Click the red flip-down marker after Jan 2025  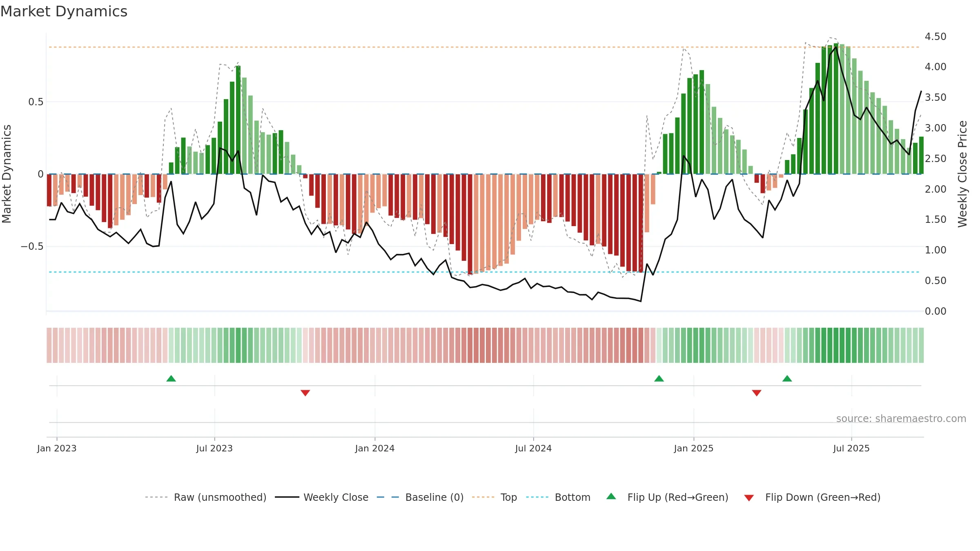pyautogui.click(x=757, y=393)
